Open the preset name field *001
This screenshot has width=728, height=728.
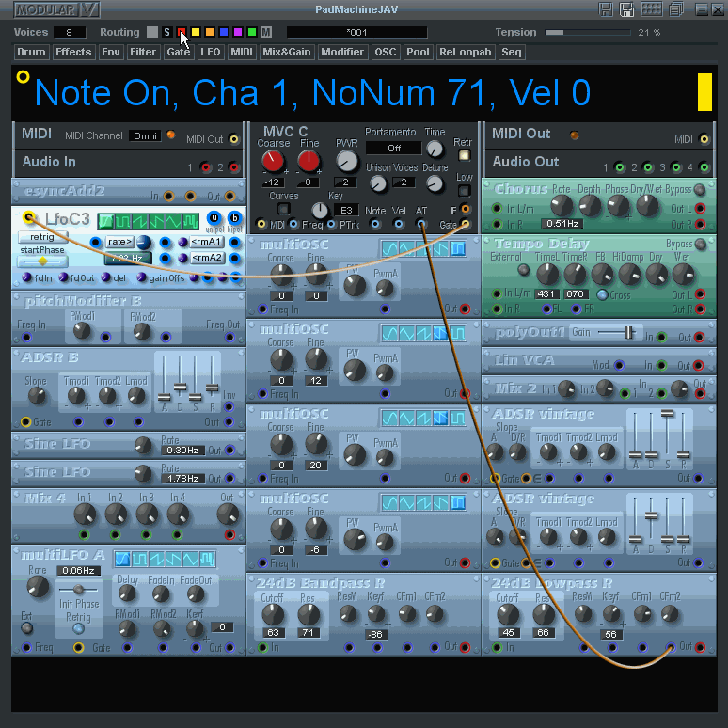[356, 33]
